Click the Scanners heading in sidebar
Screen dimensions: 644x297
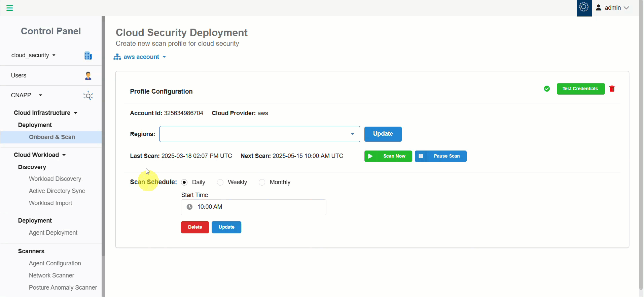point(31,251)
